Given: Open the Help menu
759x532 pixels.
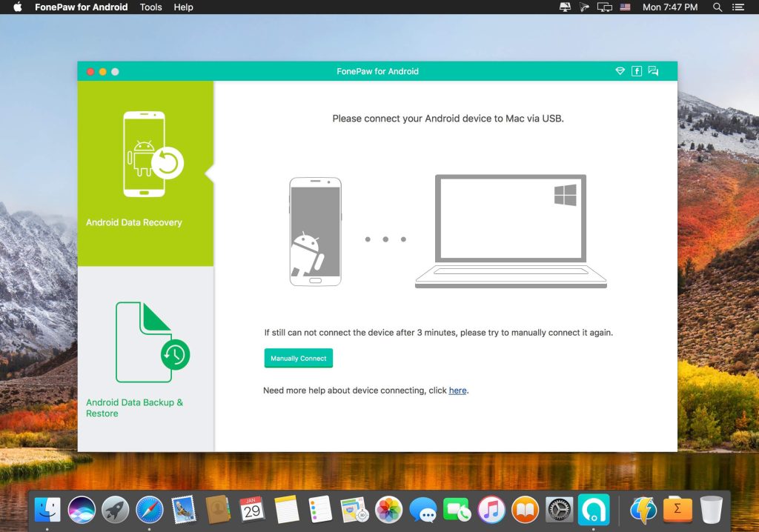Looking at the screenshot, I should [182, 7].
